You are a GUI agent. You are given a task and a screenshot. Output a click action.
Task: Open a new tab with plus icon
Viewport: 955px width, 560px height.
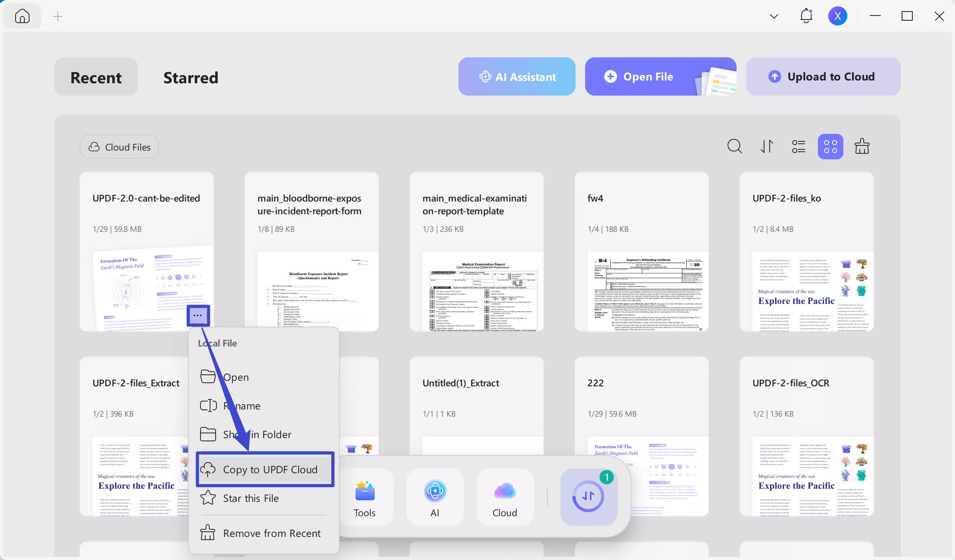[58, 16]
